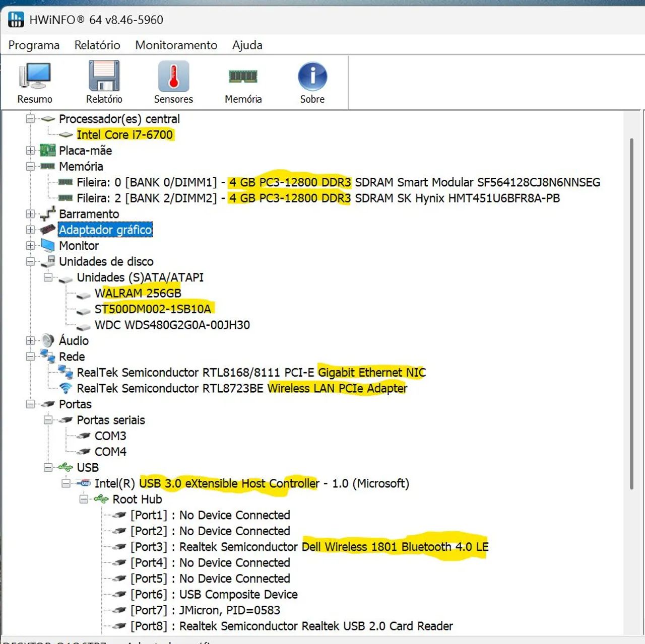
Task: Click the Barramento bus icon
Action: pos(47,213)
